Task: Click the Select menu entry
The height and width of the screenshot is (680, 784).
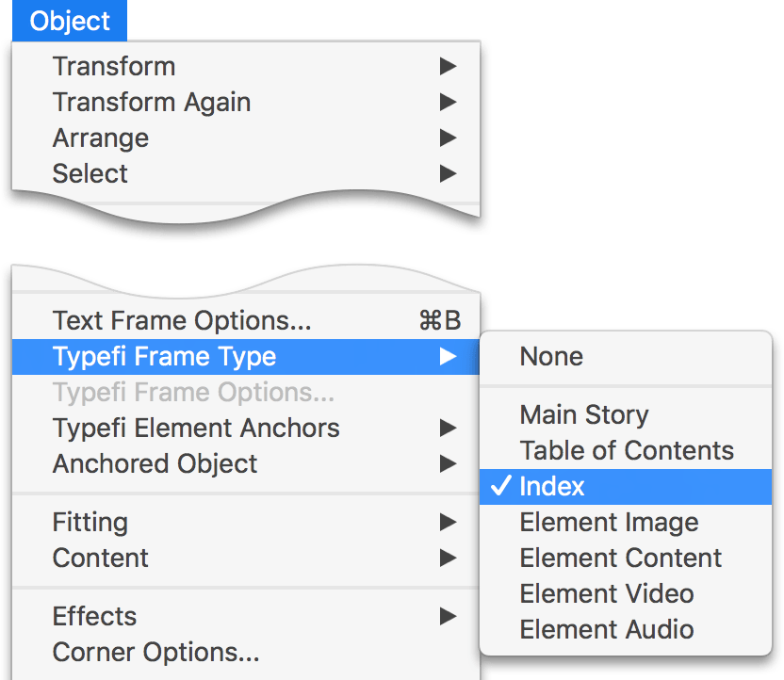Action: coord(90,173)
